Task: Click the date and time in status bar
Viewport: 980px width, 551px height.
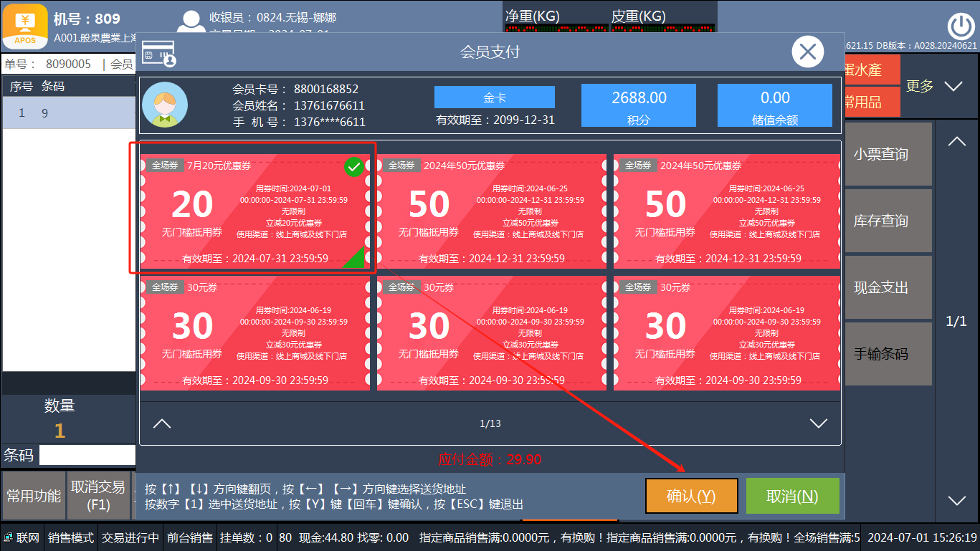Action: click(922, 538)
